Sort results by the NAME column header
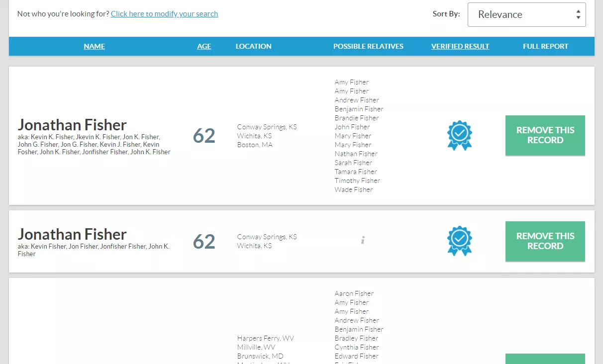 pyautogui.click(x=94, y=46)
